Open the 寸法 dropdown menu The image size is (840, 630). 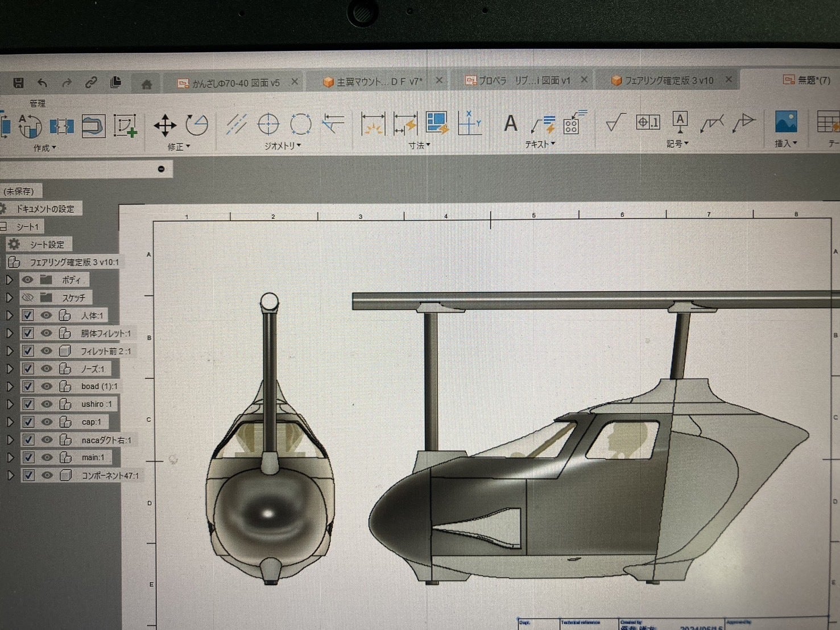click(x=419, y=146)
